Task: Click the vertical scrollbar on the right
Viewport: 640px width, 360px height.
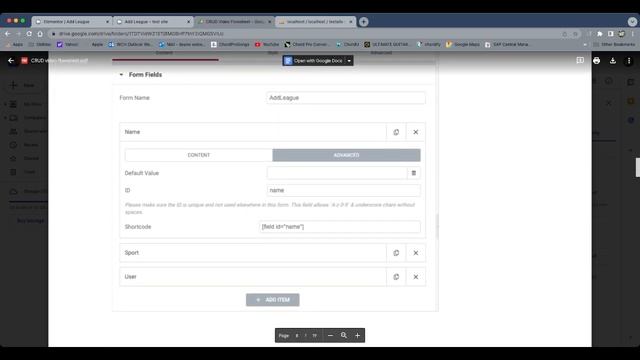Action: click(638, 167)
